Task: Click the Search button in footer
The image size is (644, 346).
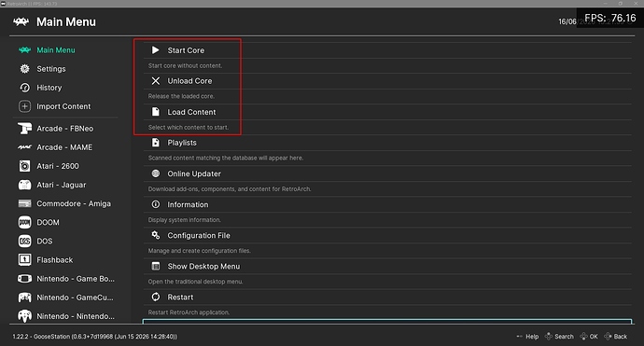Action: coord(559,337)
